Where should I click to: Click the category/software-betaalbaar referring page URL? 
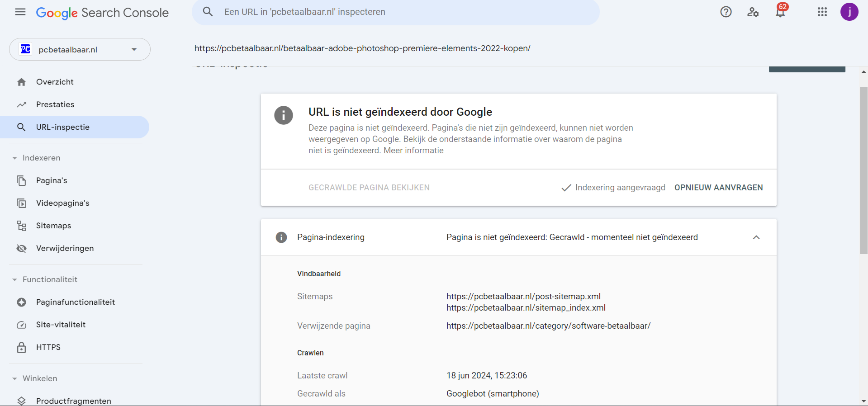(x=548, y=326)
